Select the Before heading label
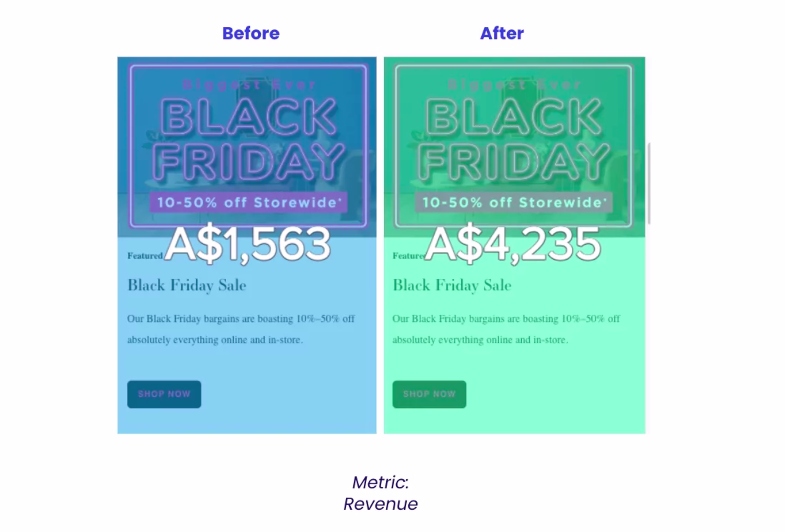The height and width of the screenshot is (532, 785). (x=251, y=34)
